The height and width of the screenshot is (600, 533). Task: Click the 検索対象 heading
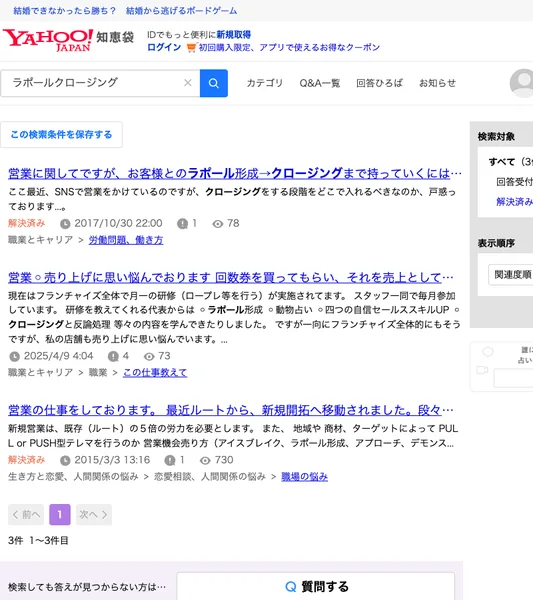tap(496, 137)
